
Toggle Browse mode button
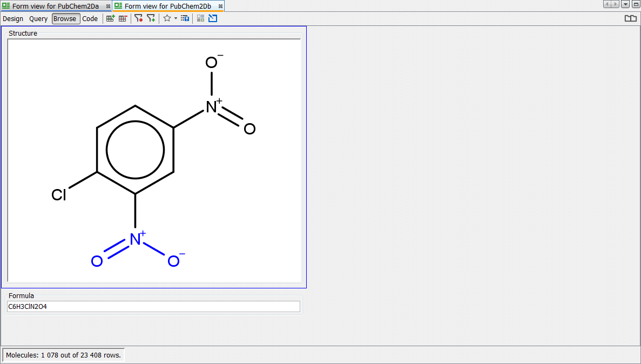click(65, 19)
